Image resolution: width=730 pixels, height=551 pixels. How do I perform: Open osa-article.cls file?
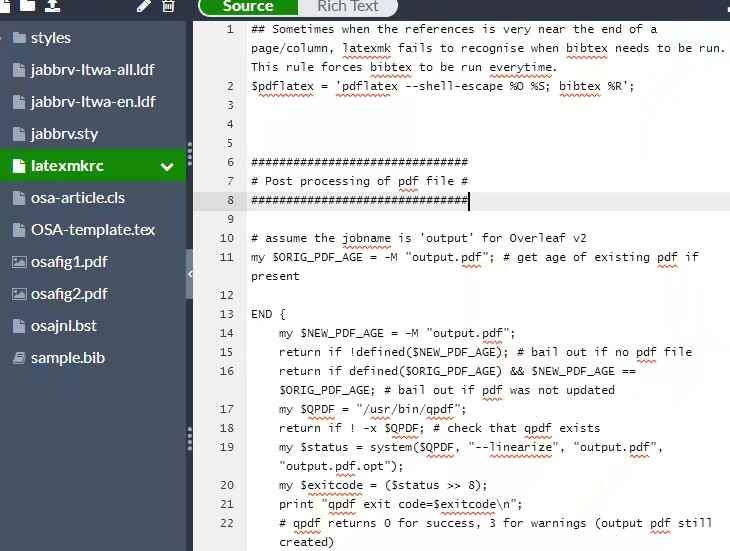pyautogui.click(x=78, y=198)
